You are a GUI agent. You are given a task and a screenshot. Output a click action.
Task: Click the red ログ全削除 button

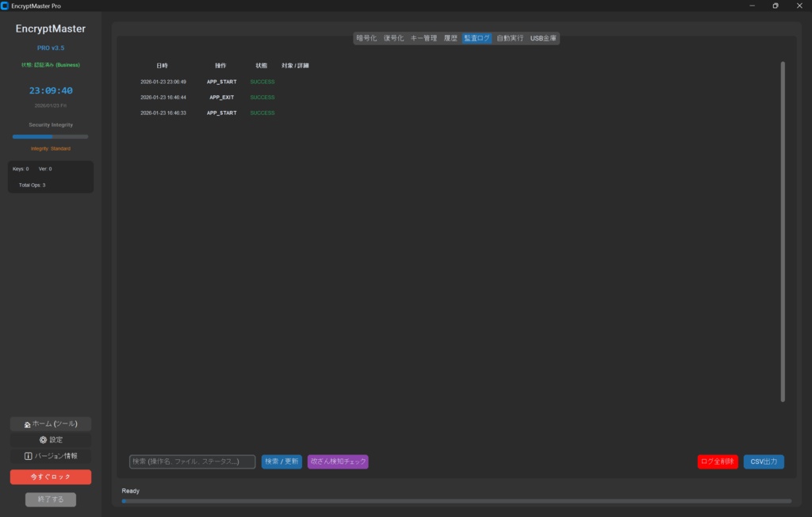(x=718, y=461)
